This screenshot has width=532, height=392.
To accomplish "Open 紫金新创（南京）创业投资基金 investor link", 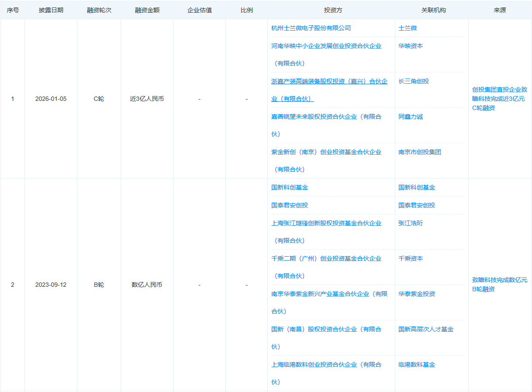I will [326, 152].
